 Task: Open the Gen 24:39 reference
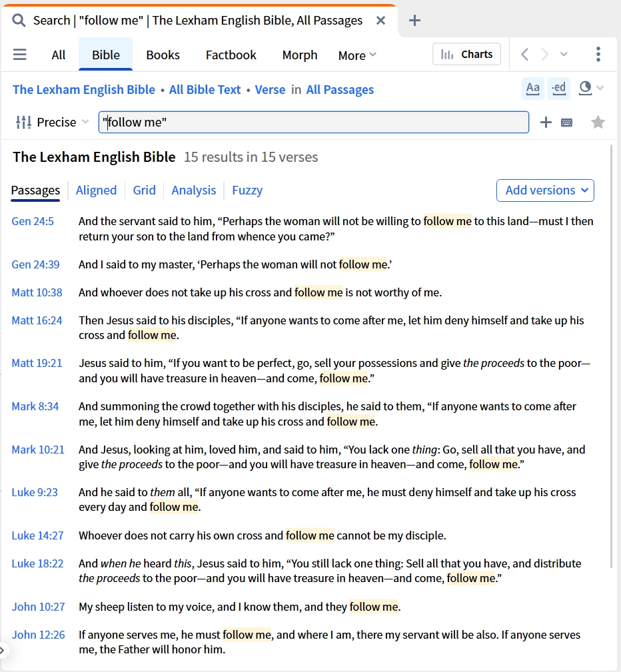(x=35, y=264)
